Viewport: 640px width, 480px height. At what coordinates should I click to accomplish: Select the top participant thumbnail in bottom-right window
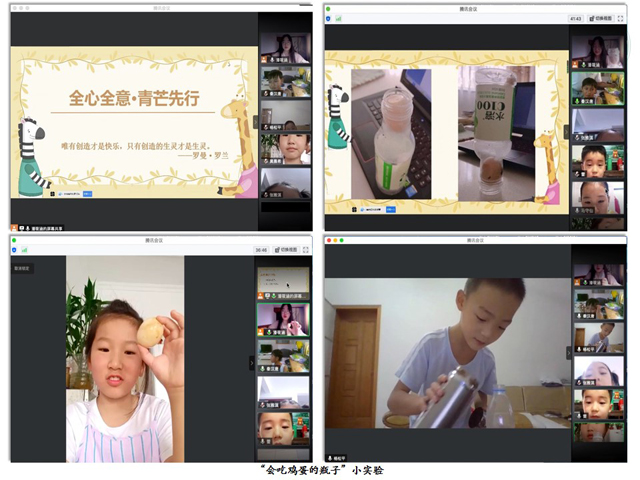click(598, 273)
